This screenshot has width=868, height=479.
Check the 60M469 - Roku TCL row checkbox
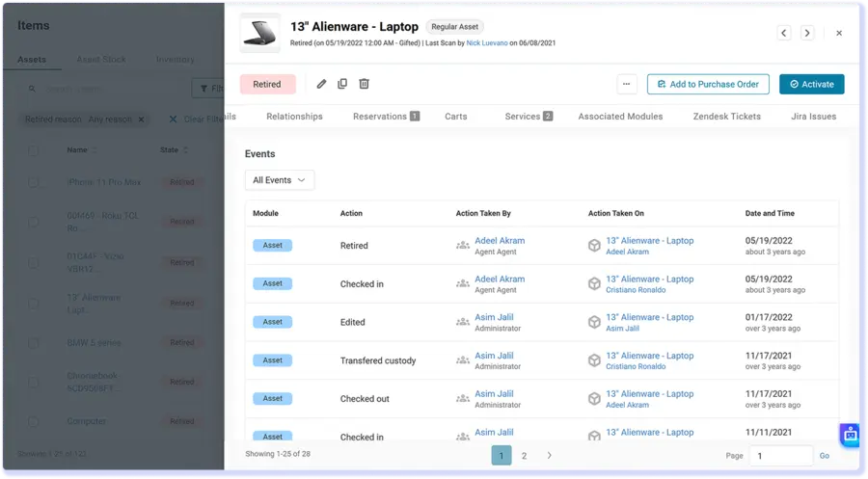click(x=33, y=222)
